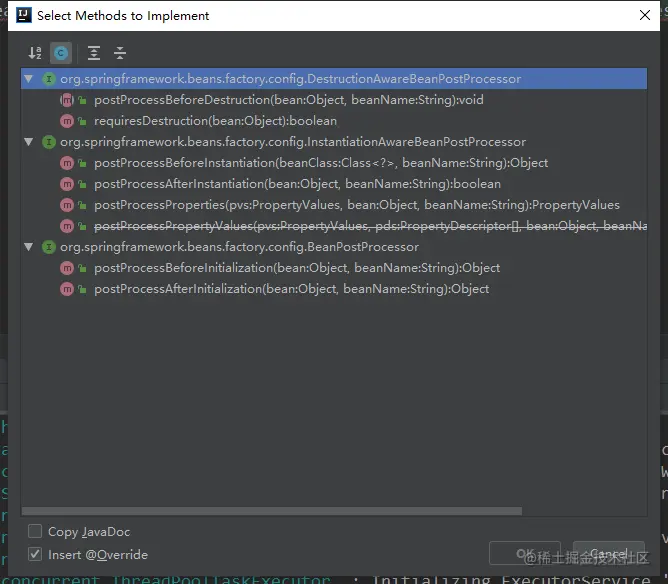This screenshot has height=584, width=668.
Task: Click interface icon of InstantiationAwareBeanPostProcessor
Action: coord(49,142)
